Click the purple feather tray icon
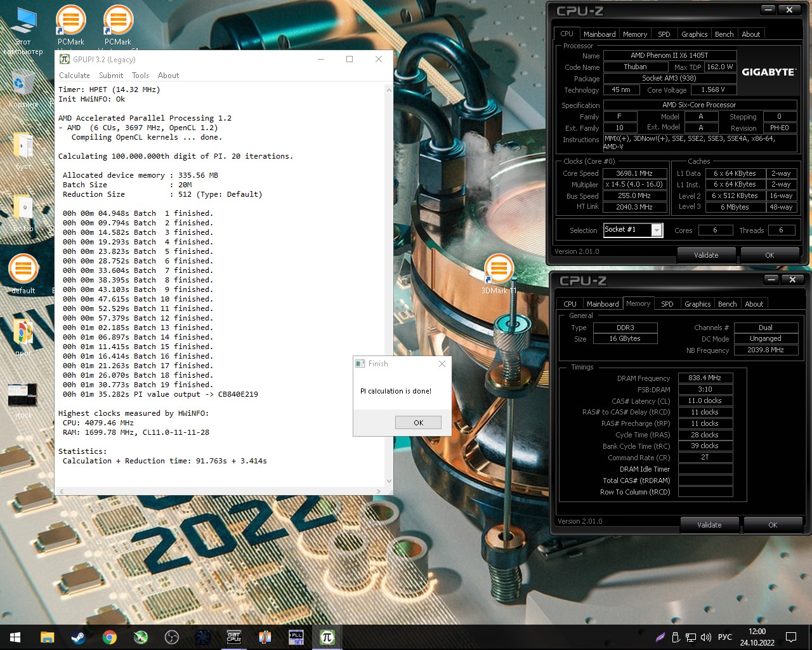Viewport: 812px width, 650px height. pos(660,637)
